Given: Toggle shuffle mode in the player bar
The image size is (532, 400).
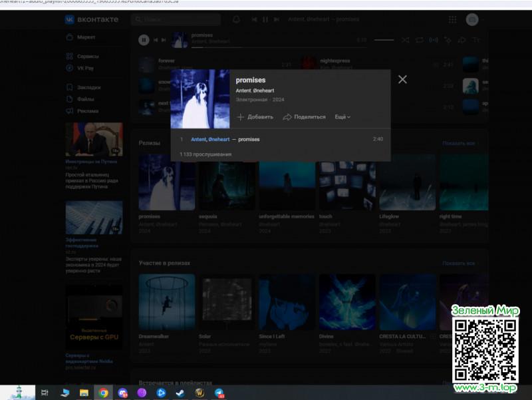Looking at the screenshot, I should pos(405,40).
